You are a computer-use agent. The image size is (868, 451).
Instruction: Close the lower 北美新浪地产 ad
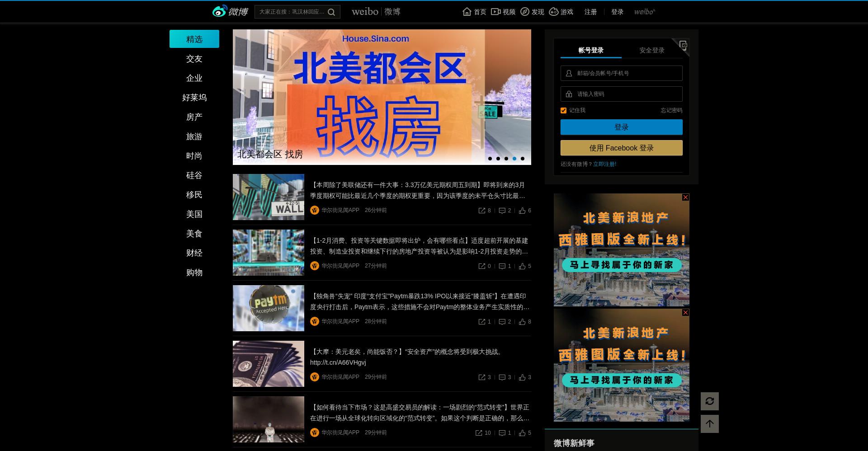click(x=685, y=312)
